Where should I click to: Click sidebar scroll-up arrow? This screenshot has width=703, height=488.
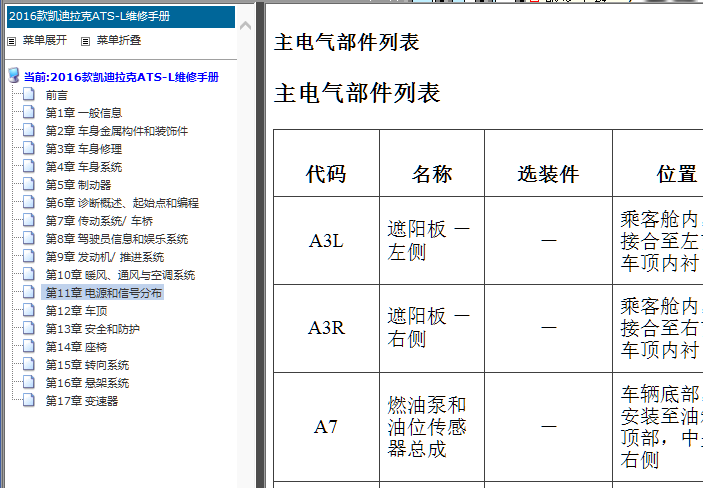pyautogui.click(x=245, y=26)
